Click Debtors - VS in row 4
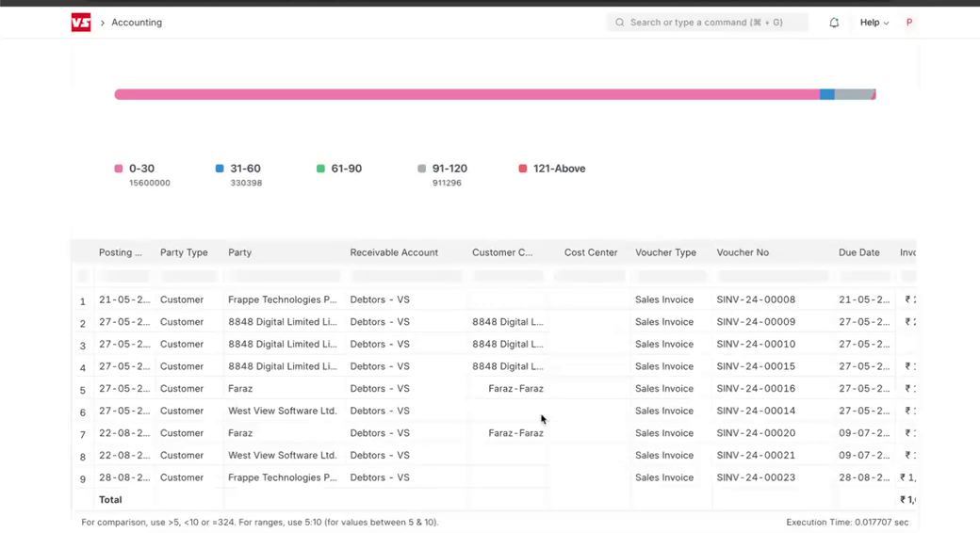The width and height of the screenshot is (980, 533). point(380,366)
